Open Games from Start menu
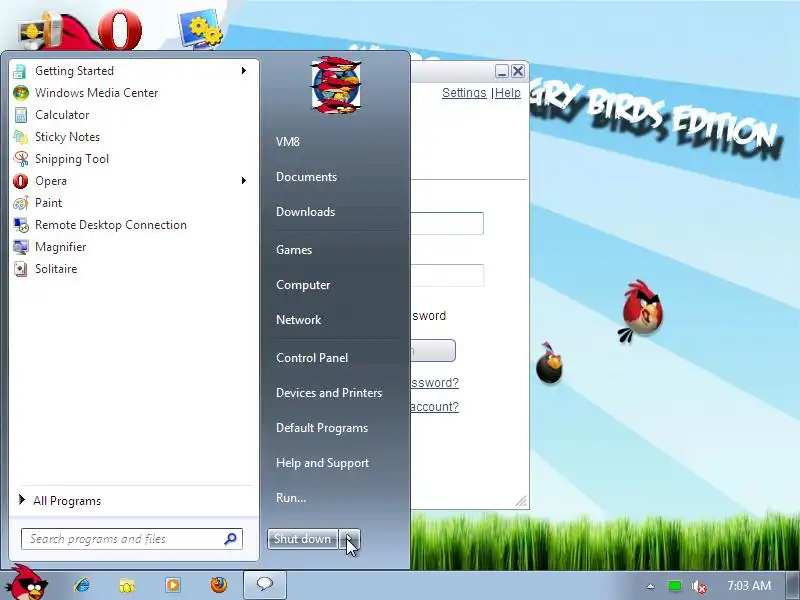The width and height of the screenshot is (800, 600). click(x=294, y=250)
